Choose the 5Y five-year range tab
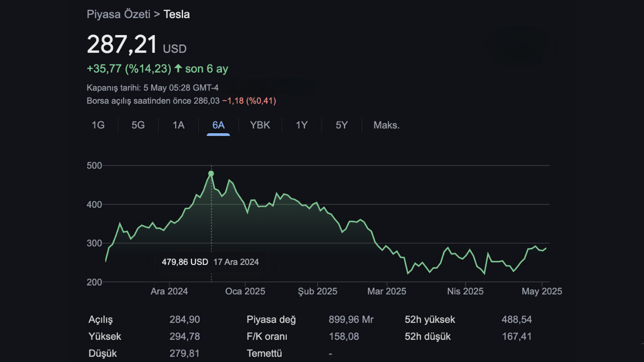The height and width of the screenshot is (362, 644). 342,125
